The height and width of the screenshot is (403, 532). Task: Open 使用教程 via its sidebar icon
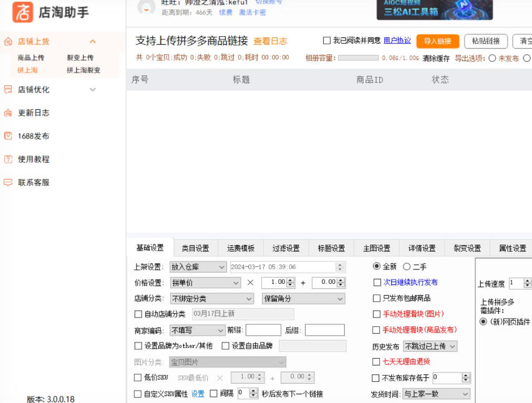(x=9, y=159)
